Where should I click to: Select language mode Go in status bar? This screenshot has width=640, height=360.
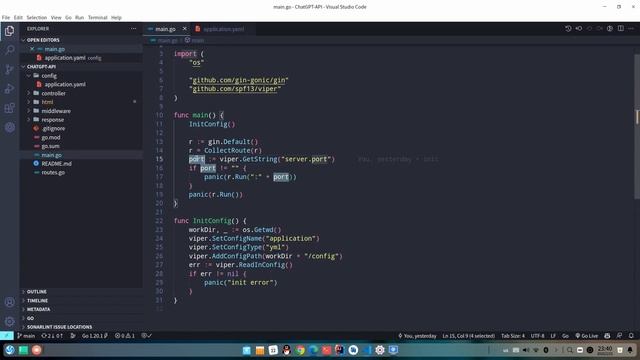565,336
